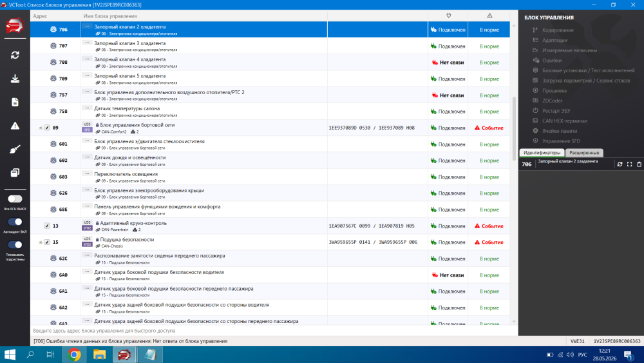This screenshot has width=644, height=363.
Task: Disable the 'Автоидент ВКЛ' switch
Action: [x=15, y=222]
